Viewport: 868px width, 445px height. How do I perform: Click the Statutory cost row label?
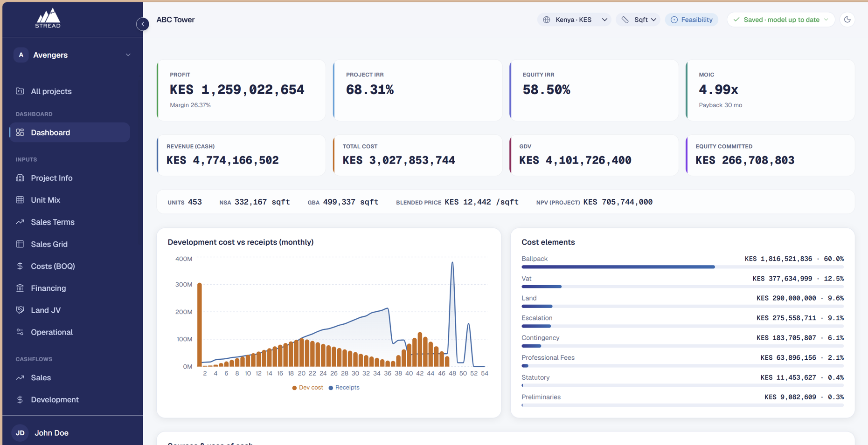(x=535, y=377)
